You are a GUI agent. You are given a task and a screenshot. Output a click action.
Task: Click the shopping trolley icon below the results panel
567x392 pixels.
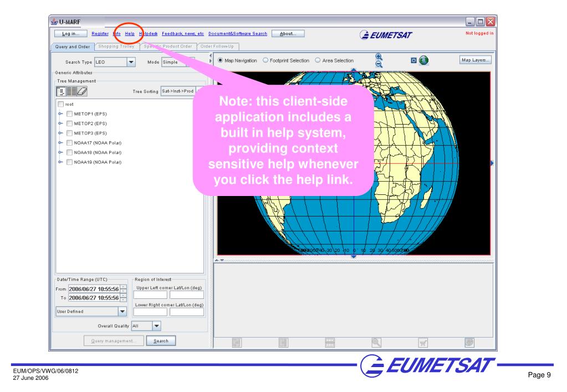pos(423,343)
